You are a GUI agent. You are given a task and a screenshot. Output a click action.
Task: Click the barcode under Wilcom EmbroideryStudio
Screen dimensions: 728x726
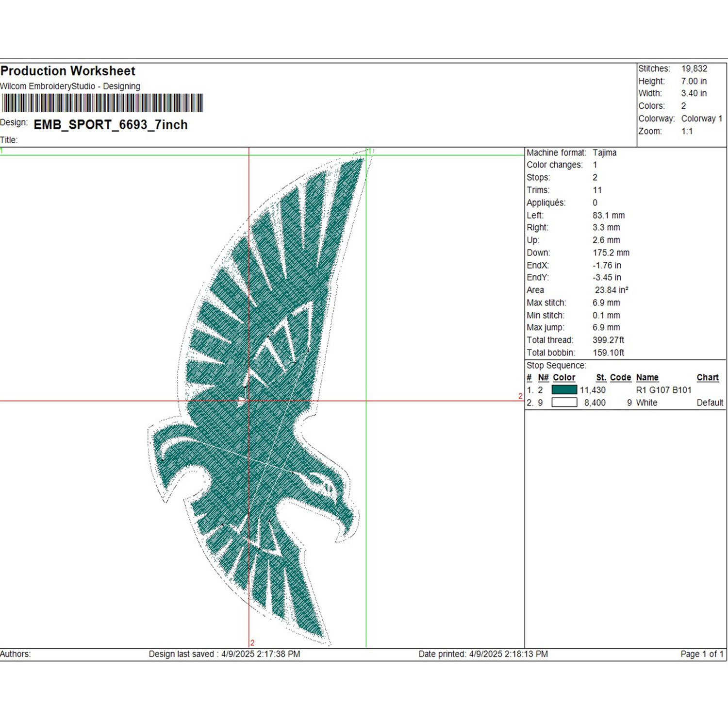(x=102, y=103)
